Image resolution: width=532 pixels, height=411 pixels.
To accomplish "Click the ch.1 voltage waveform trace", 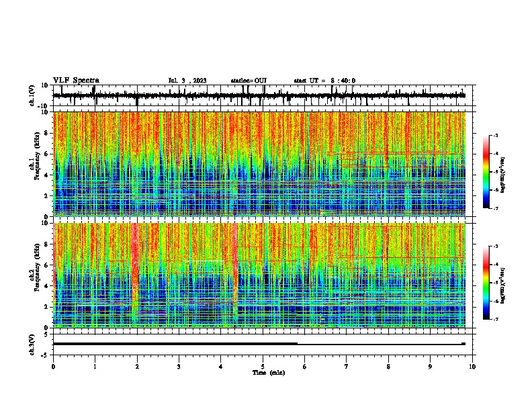I will tap(259, 95).
